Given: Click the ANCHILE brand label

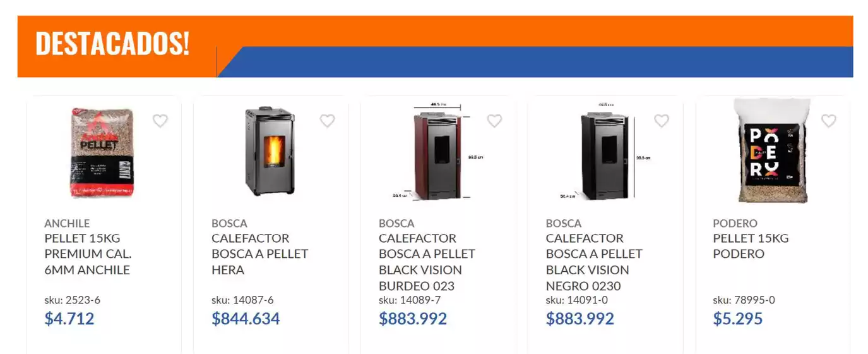Looking at the screenshot, I should pyautogui.click(x=67, y=223).
